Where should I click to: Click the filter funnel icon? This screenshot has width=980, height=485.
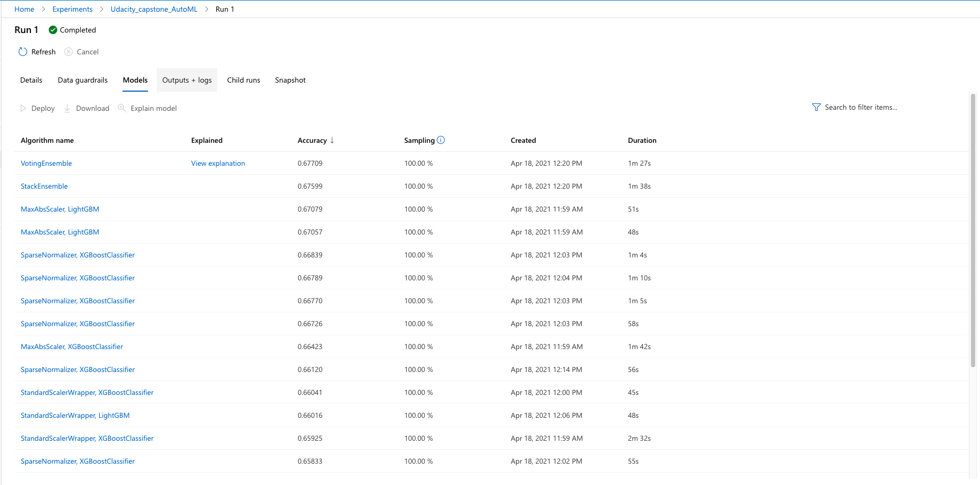click(816, 107)
